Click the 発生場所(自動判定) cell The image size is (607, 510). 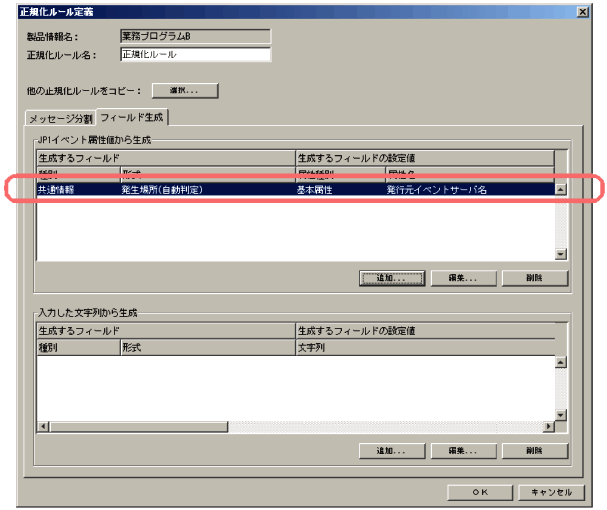pos(208,190)
